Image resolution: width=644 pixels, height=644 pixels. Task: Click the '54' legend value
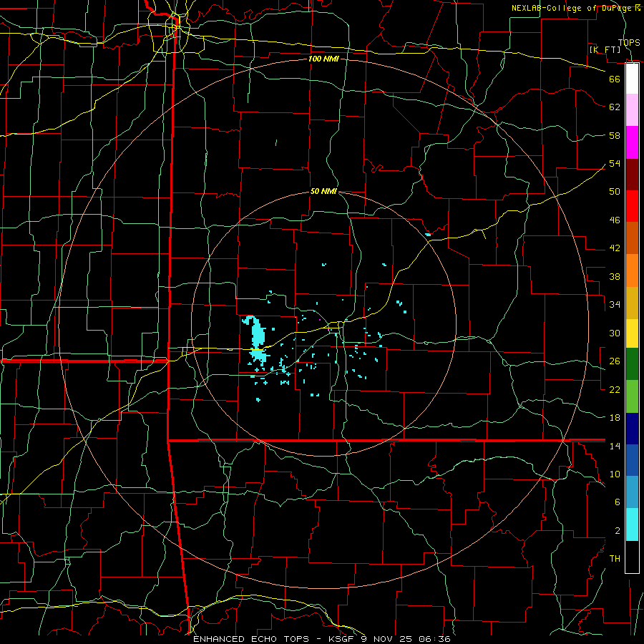point(615,163)
